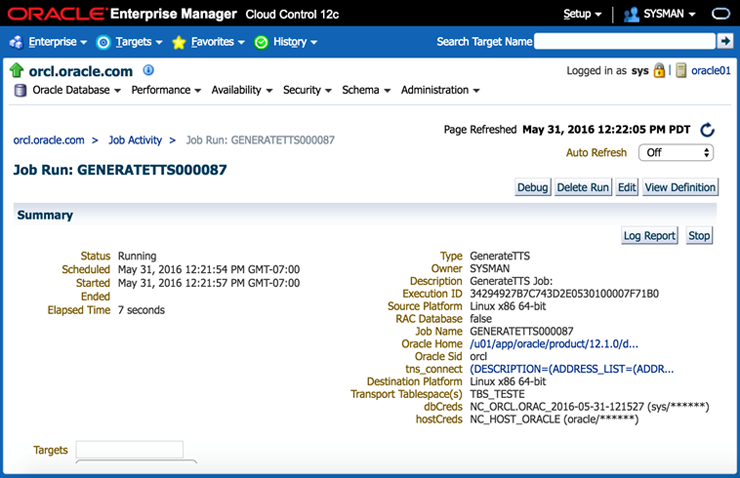Click the search go arrow icon
This screenshot has height=478, width=740.
coord(725,41)
